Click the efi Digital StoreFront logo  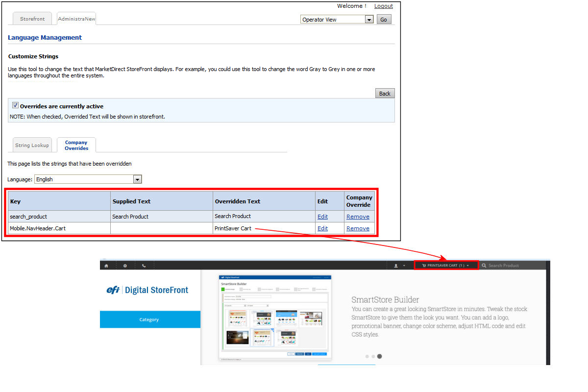coord(147,290)
